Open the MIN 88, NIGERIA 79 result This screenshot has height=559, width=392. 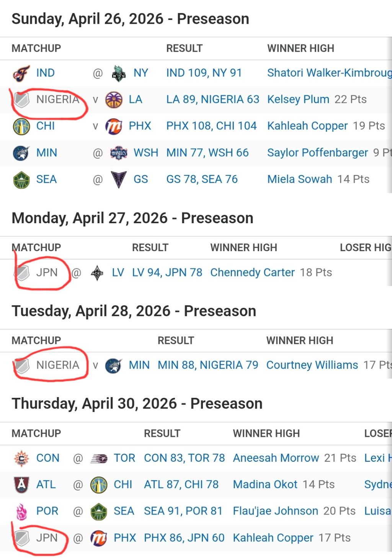[x=208, y=365]
